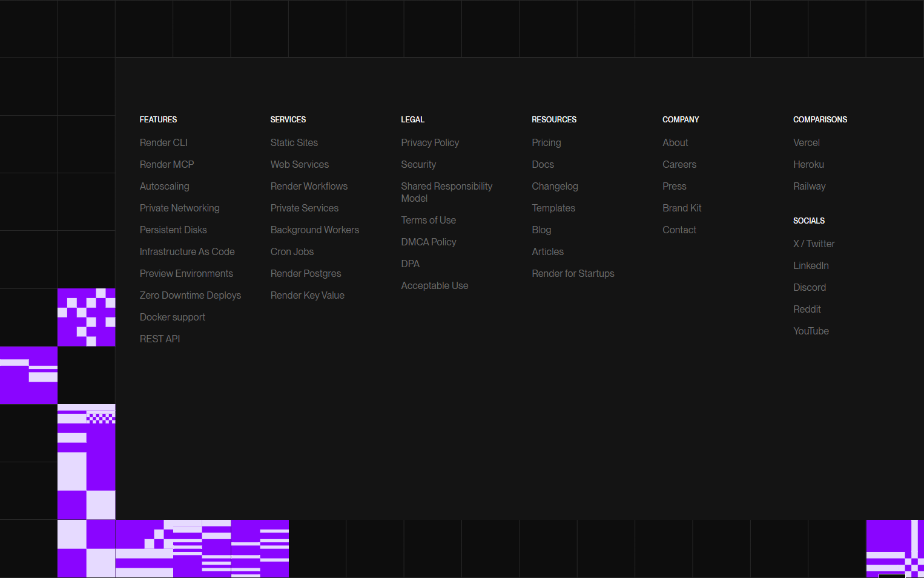View the Railway comparison

809,186
